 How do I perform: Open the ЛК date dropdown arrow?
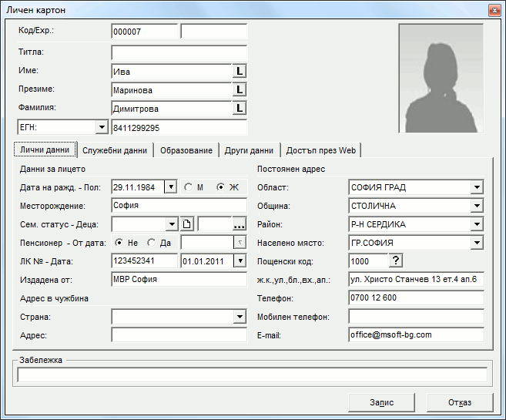(x=240, y=260)
